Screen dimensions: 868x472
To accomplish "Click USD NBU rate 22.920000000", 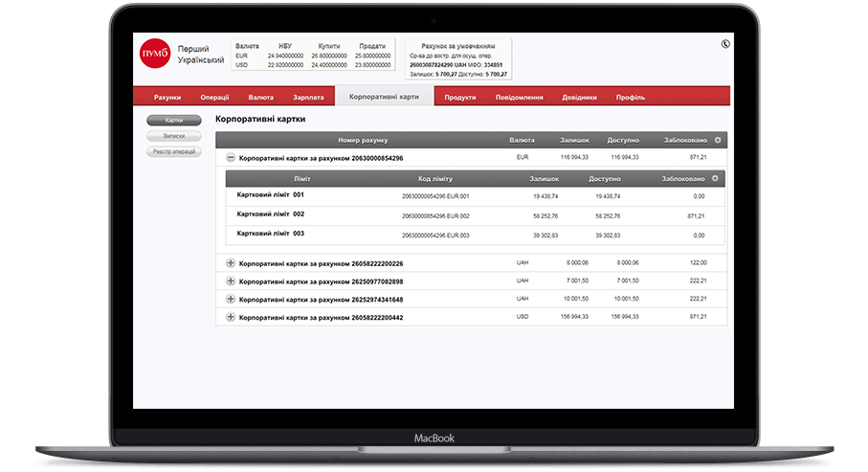I will click(285, 65).
